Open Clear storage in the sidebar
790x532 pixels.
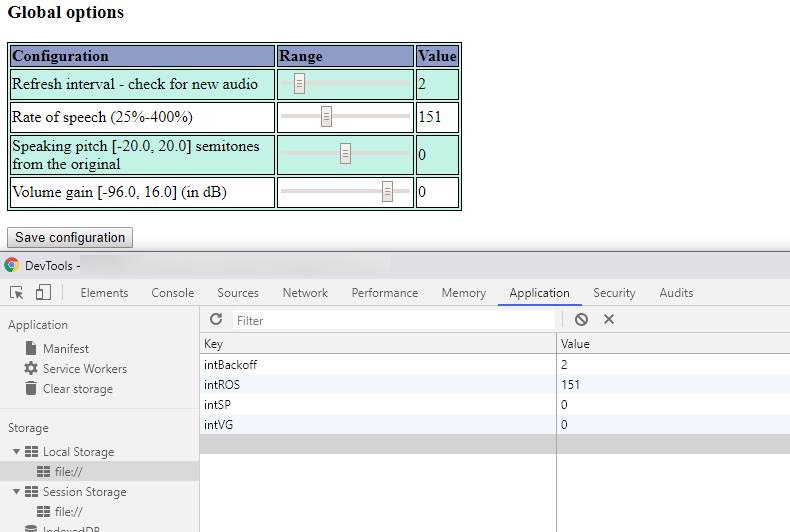click(x=78, y=389)
